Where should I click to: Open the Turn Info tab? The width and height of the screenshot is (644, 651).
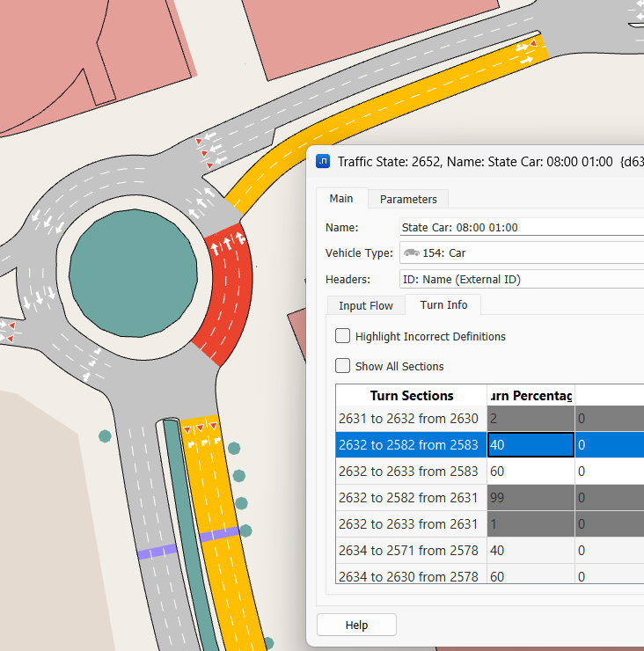pyautogui.click(x=443, y=305)
